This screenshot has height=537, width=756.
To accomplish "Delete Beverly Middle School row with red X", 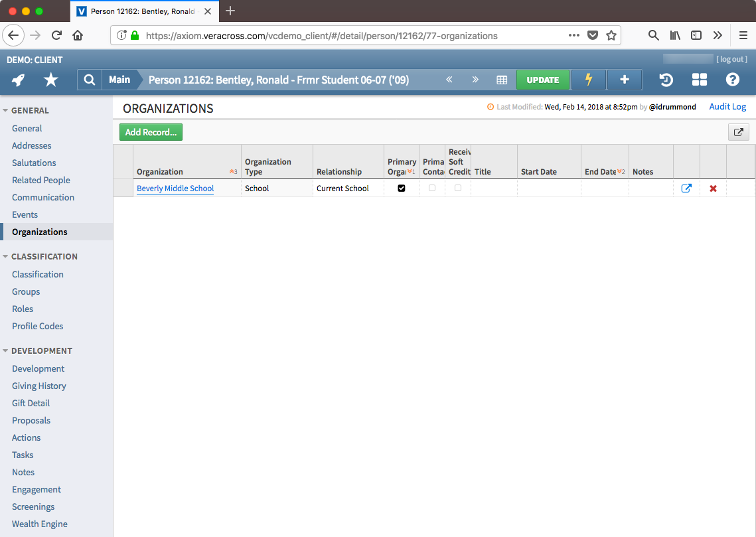I will click(x=713, y=189).
